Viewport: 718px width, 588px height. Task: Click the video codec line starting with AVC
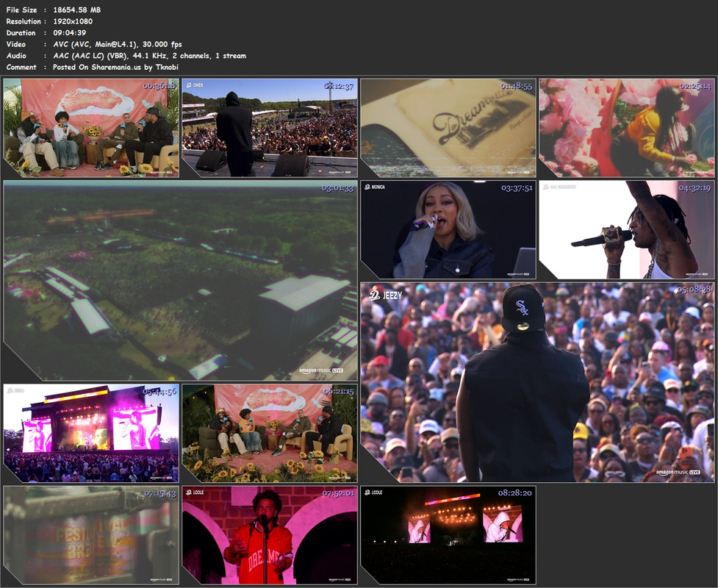tap(118, 44)
